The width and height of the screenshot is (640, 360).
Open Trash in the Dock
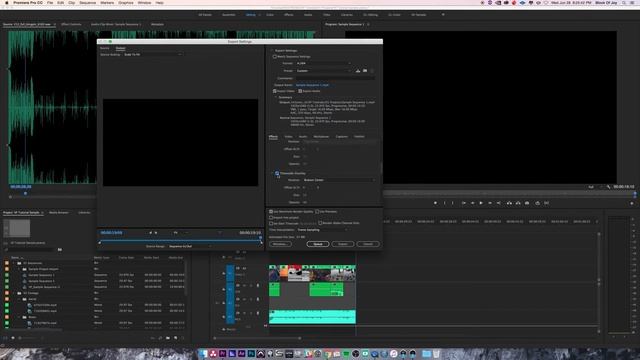click(x=436, y=353)
